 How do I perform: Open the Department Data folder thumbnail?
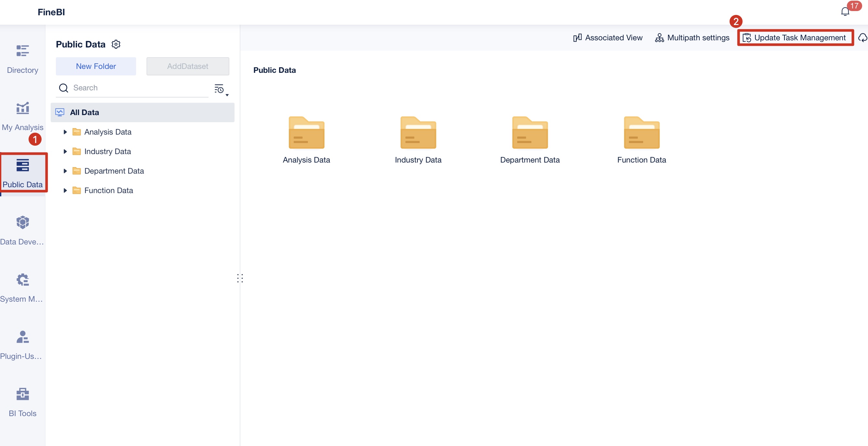[530, 133]
